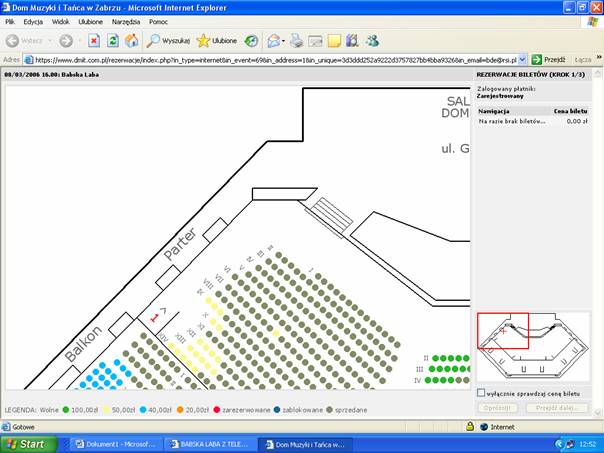
Task: Open Ulubione favorites star button
Action: 216,41
